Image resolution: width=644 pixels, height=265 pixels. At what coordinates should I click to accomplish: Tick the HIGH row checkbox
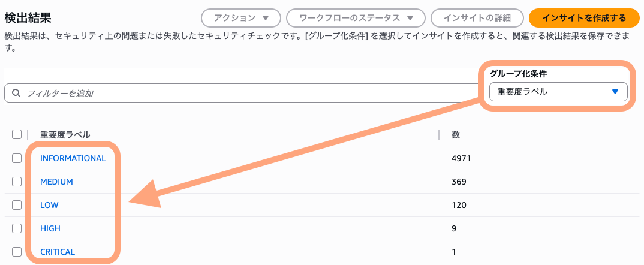pyautogui.click(x=17, y=228)
